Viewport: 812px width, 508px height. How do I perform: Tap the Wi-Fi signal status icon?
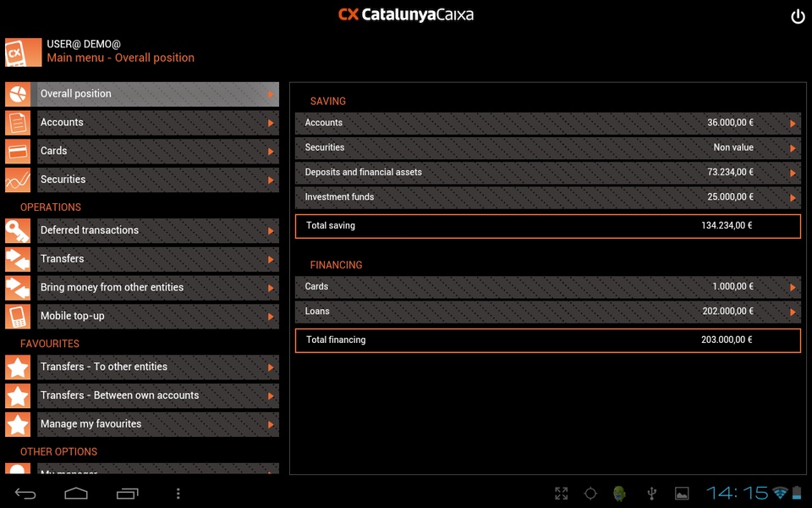pos(780,493)
